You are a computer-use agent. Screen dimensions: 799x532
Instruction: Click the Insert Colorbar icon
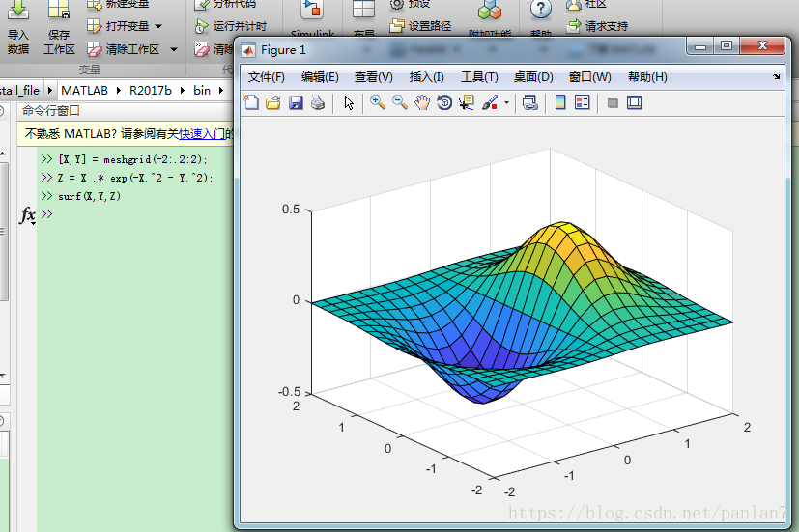[560, 103]
